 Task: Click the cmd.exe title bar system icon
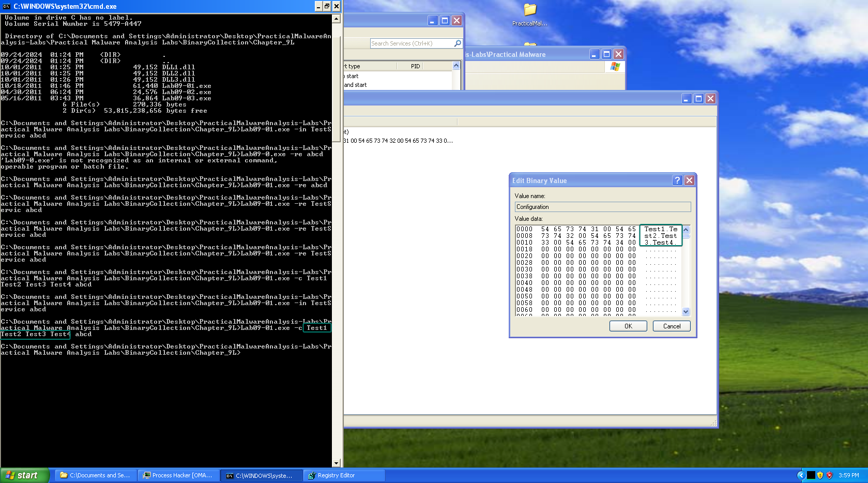(7, 6)
